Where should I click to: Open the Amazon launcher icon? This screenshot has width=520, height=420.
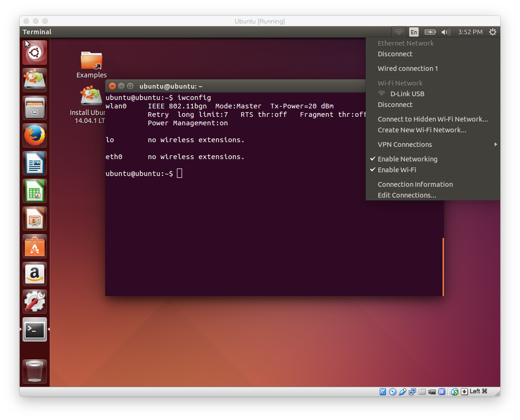pyautogui.click(x=35, y=274)
